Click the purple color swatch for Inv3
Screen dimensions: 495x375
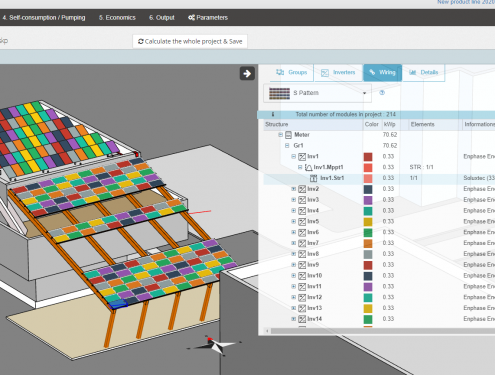click(x=368, y=200)
